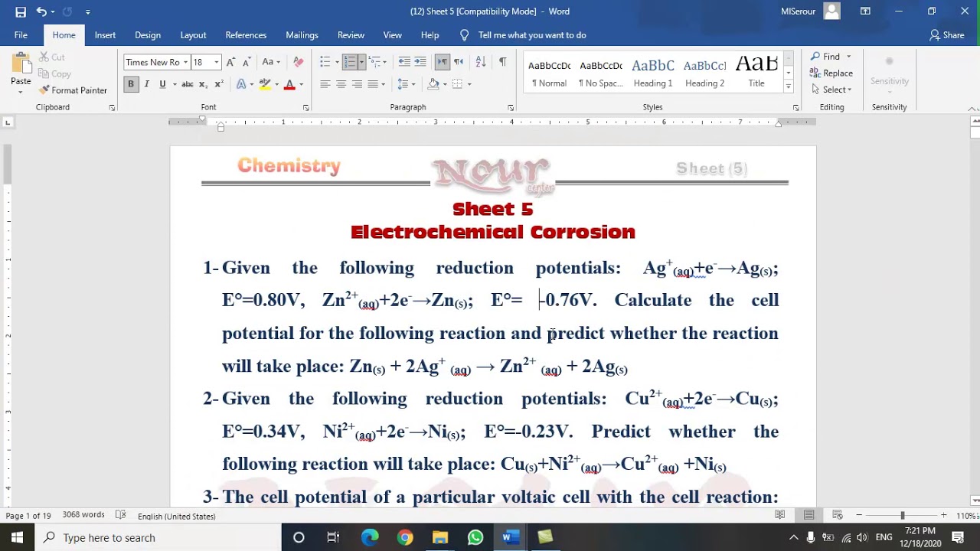Click the Paste clipboard icon

tap(21, 65)
